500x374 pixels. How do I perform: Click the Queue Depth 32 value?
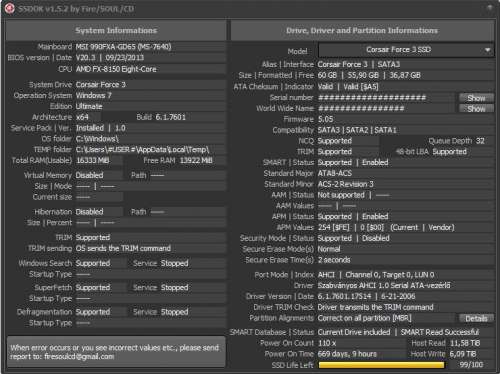(x=480, y=141)
